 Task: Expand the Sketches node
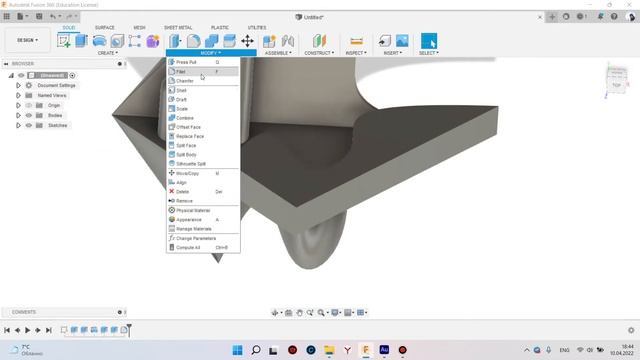pos(18,125)
